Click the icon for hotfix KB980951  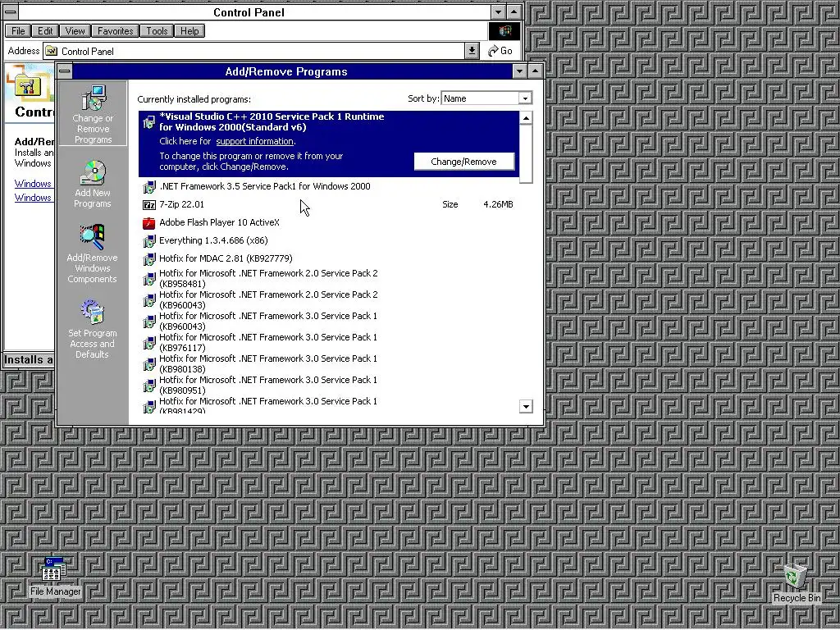149,386
